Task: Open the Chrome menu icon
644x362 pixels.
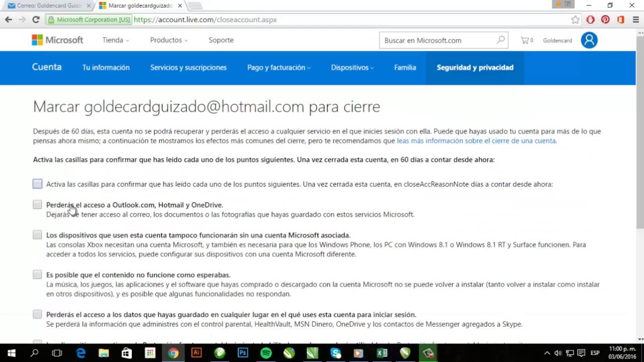Action: click(x=635, y=20)
